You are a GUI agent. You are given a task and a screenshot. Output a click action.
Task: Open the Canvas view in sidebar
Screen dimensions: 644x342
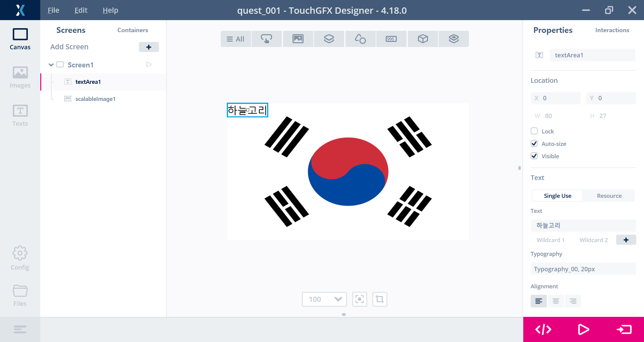(x=20, y=39)
